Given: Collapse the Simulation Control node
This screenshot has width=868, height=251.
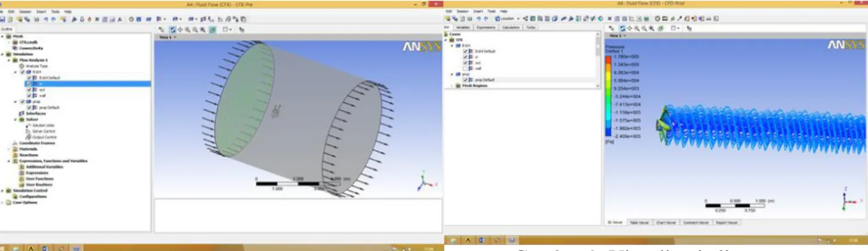Looking at the screenshot, I should (x=2, y=191).
